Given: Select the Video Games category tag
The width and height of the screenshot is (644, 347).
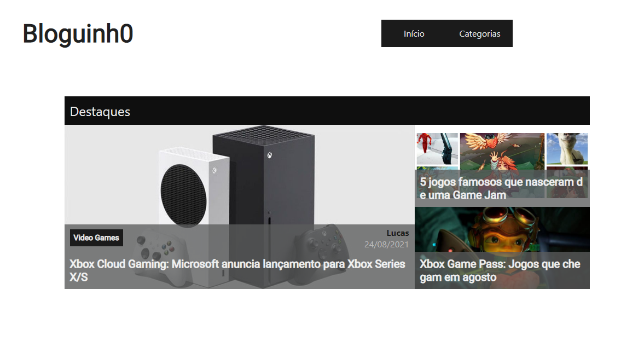Looking at the screenshot, I should click(x=96, y=238).
